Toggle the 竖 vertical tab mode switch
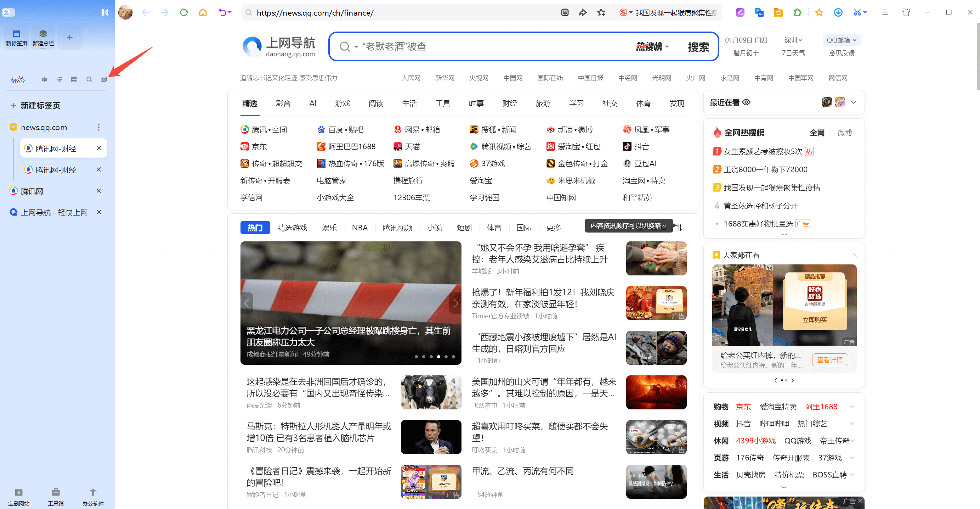Viewport: 980px width, 509px height. point(9,12)
